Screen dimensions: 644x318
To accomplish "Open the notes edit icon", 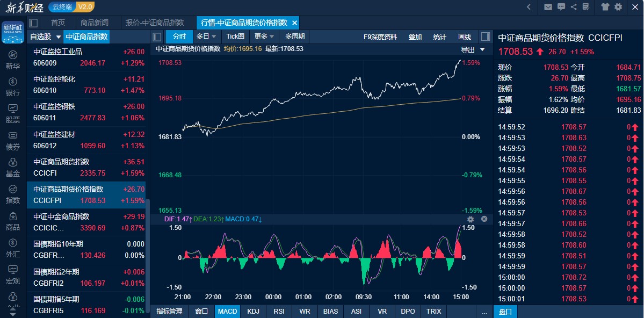I will (586, 6).
